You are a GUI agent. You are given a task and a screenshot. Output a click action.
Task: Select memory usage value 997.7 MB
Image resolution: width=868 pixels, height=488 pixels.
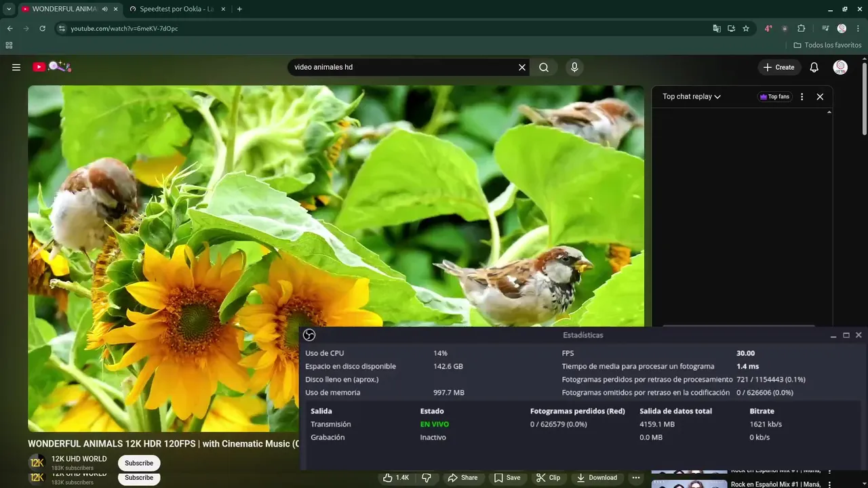click(x=449, y=392)
